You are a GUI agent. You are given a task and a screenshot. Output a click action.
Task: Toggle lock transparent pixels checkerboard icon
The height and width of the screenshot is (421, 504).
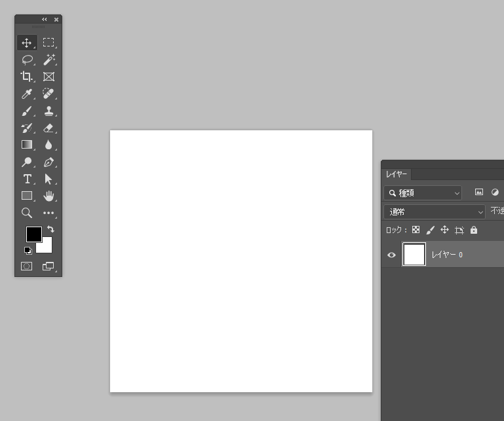click(x=416, y=230)
